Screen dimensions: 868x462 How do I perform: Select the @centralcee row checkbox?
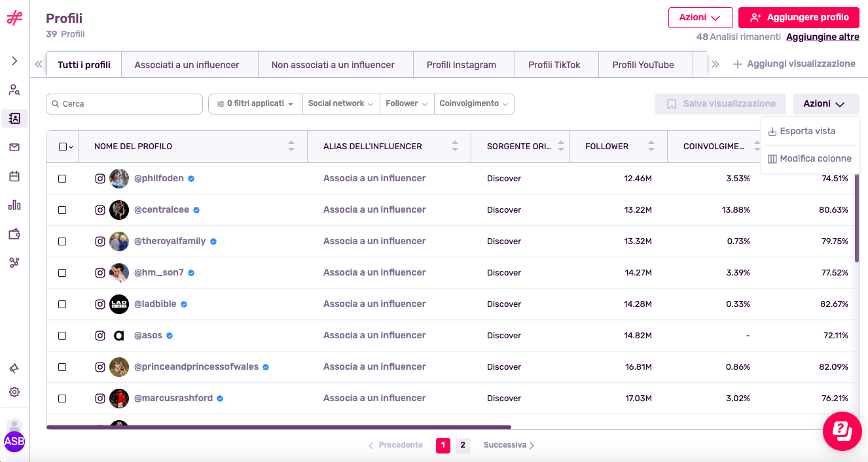coord(62,210)
